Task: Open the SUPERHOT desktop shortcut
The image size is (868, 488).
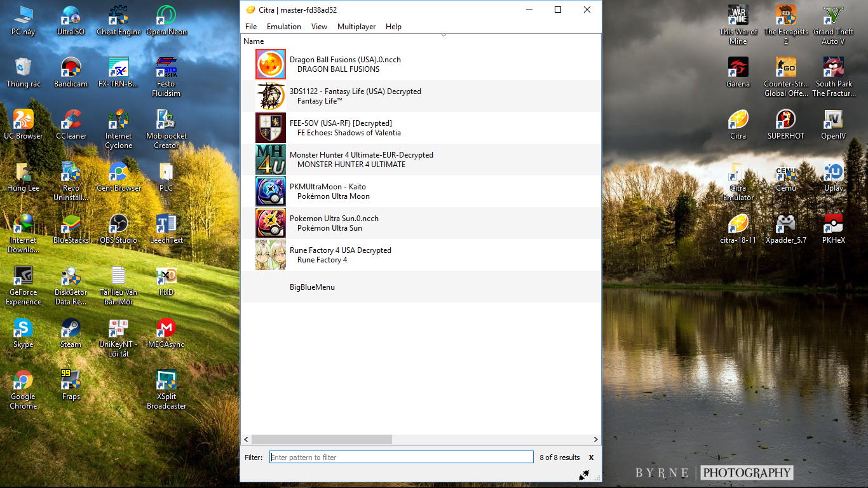Action: coord(786,125)
